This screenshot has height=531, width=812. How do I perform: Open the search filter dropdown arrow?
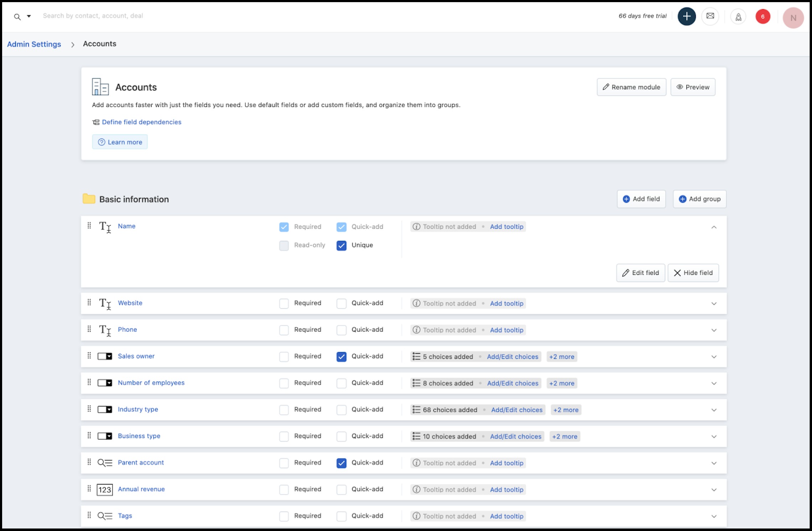pos(29,16)
